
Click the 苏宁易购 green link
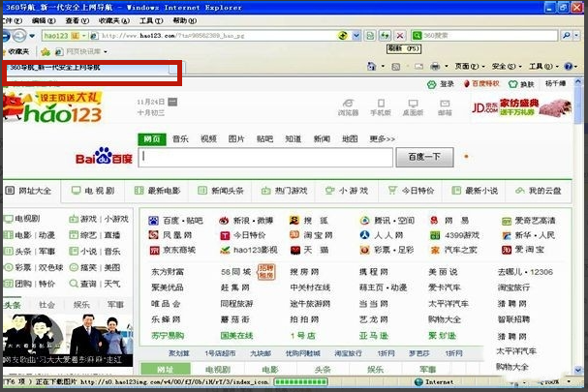[168, 336]
